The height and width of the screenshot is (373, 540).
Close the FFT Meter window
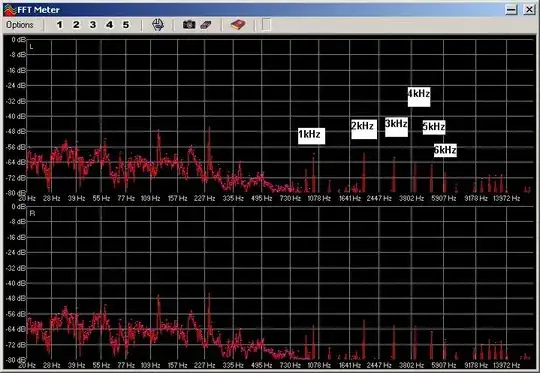pos(529,10)
